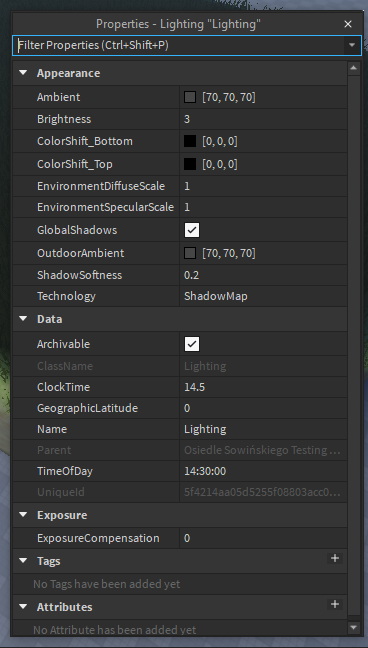Open the Filter Properties dropdown arrow
This screenshot has height=648, width=368.
pos(352,45)
